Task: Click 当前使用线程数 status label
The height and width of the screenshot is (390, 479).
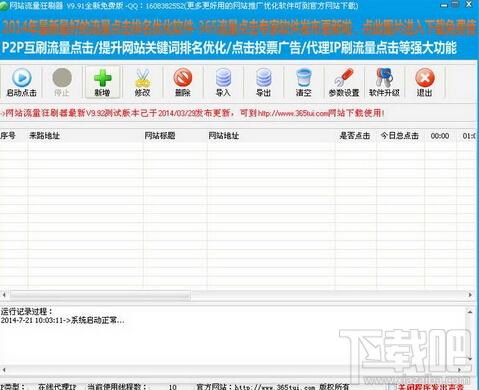Action: [x=117, y=387]
